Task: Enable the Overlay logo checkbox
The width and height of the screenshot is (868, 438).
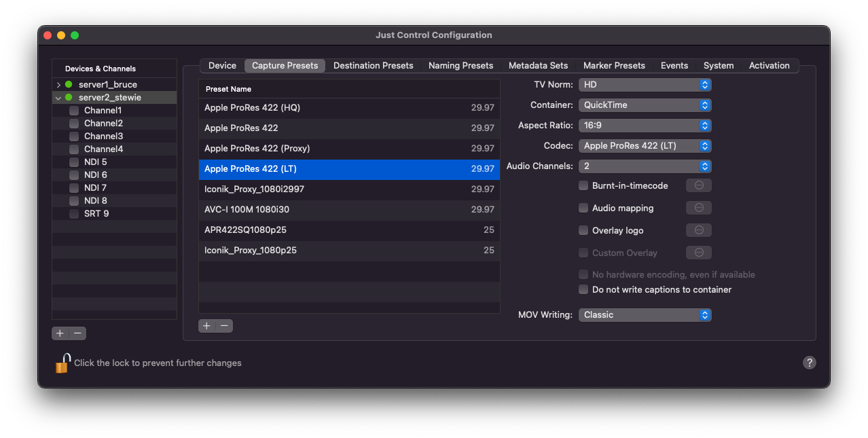Action: (x=583, y=230)
